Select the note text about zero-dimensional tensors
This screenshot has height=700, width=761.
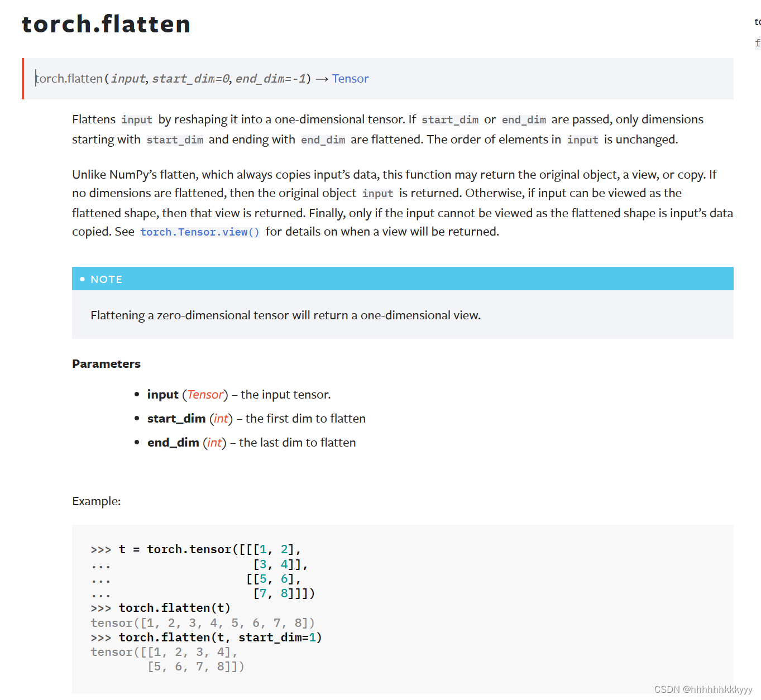tap(285, 315)
